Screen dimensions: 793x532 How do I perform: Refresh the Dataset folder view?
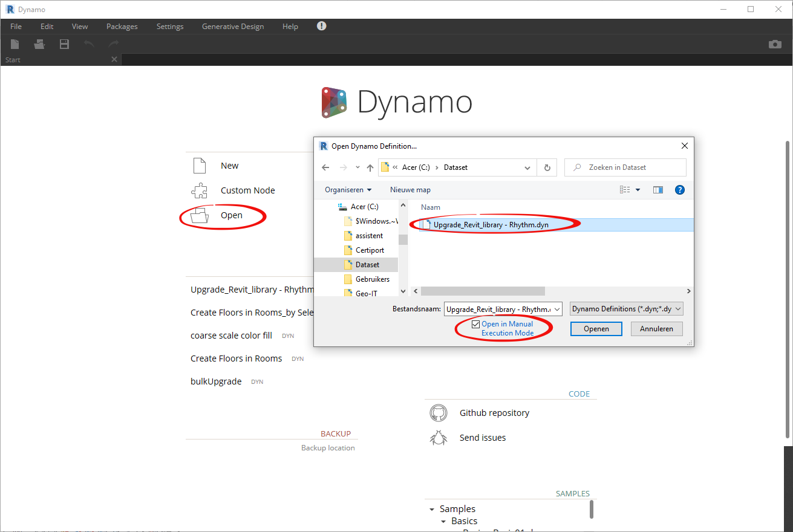[x=547, y=167]
